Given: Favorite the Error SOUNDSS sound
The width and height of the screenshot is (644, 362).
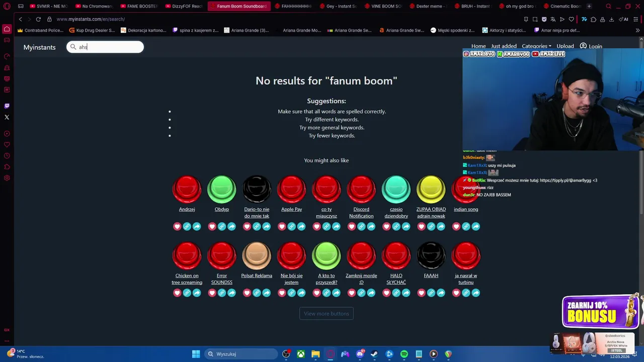Looking at the screenshot, I should 212,293.
